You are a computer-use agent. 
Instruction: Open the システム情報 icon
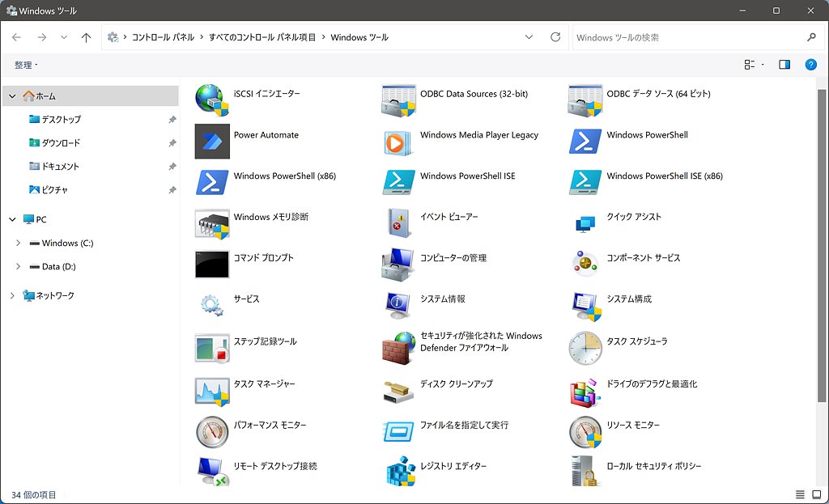pos(398,305)
